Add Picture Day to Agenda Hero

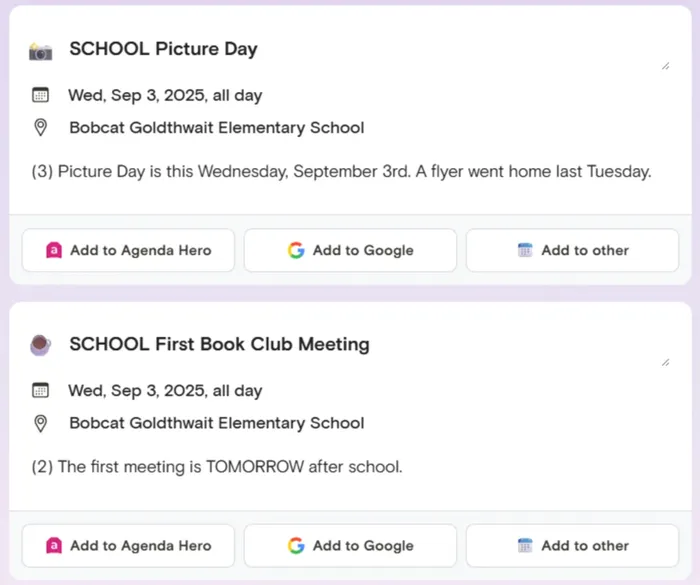pyautogui.click(x=128, y=251)
